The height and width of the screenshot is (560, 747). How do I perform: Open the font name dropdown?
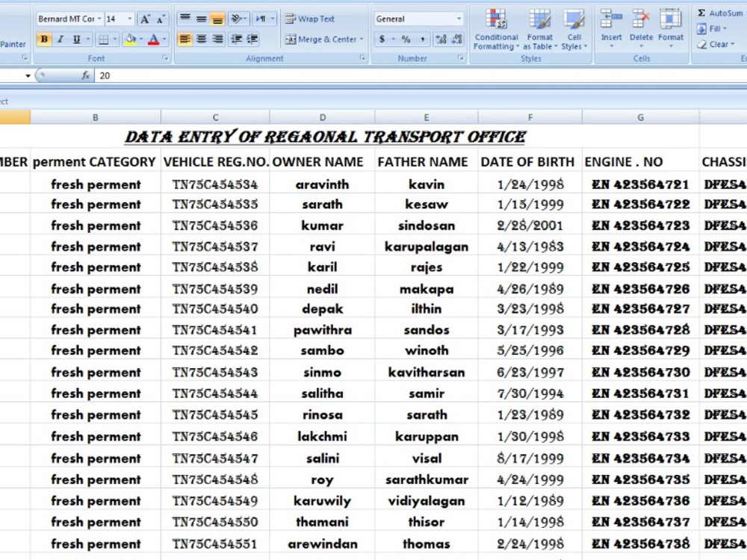coord(99,19)
